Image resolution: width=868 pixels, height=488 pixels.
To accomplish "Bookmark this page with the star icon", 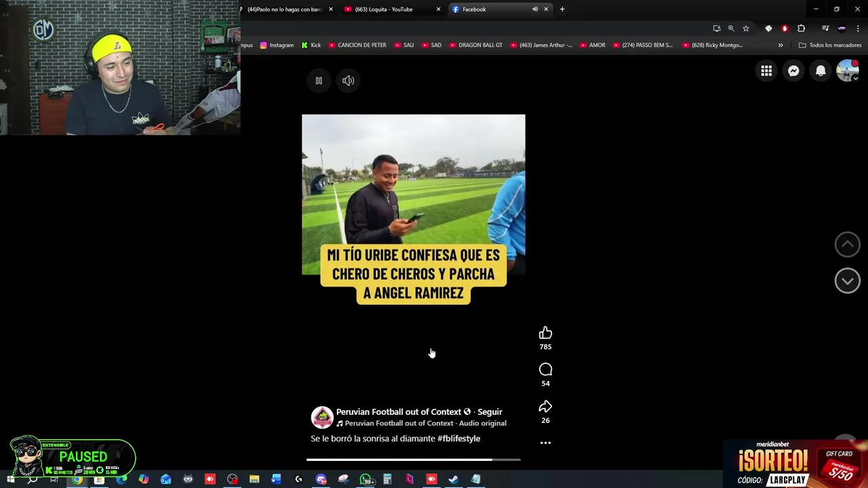I will pyautogui.click(x=746, y=28).
